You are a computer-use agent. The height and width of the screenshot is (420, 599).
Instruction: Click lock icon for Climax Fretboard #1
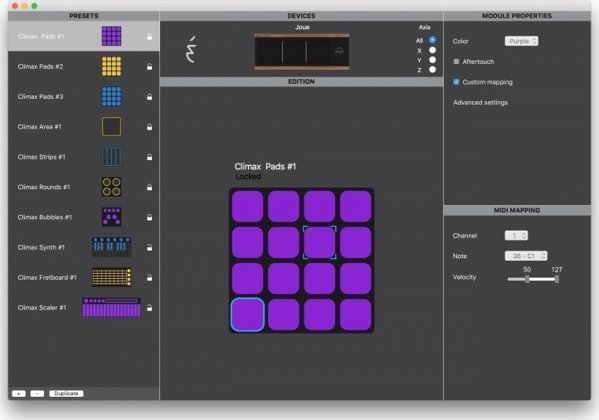[x=149, y=277]
